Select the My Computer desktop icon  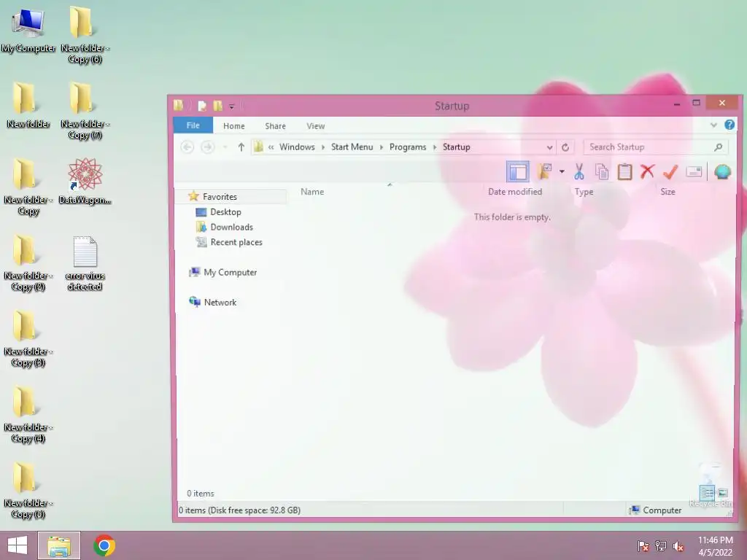tap(28, 31)
